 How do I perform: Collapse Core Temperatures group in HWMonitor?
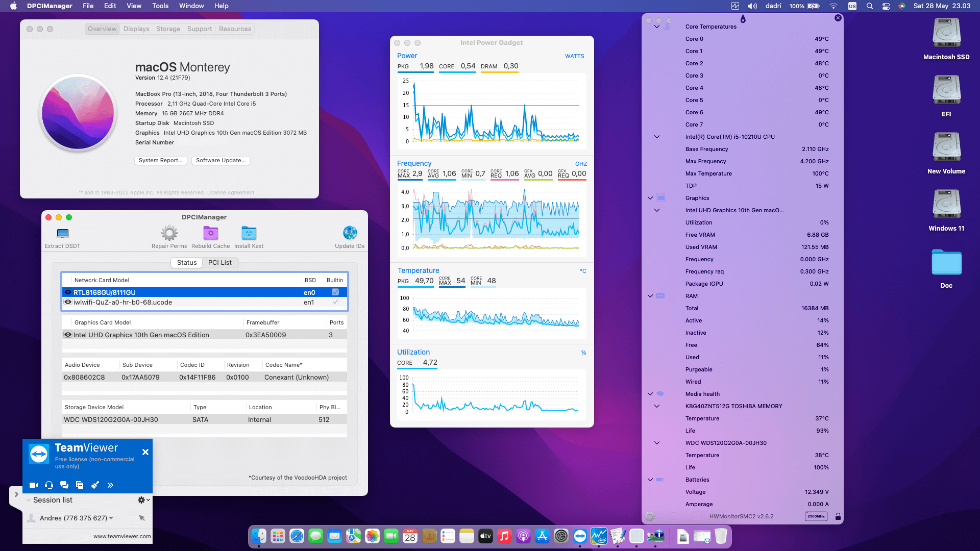pyautogui.click(x=657, y=27)
